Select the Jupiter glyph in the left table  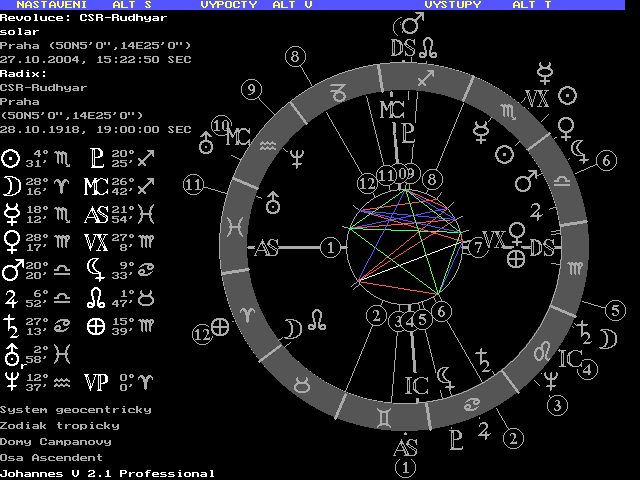click(10, 297)
